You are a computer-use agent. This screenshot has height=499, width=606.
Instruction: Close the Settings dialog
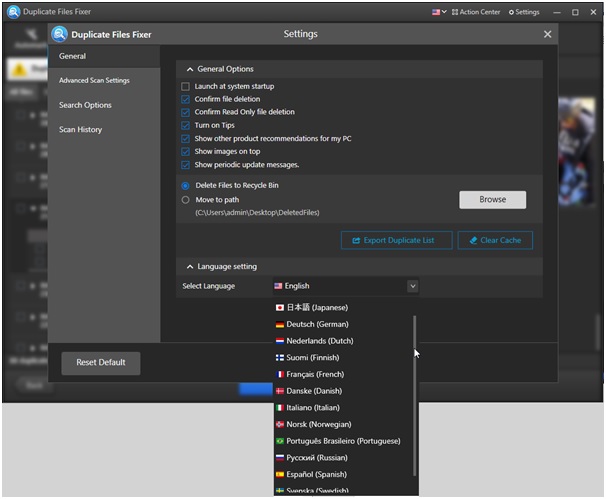[x=547, y=34]
